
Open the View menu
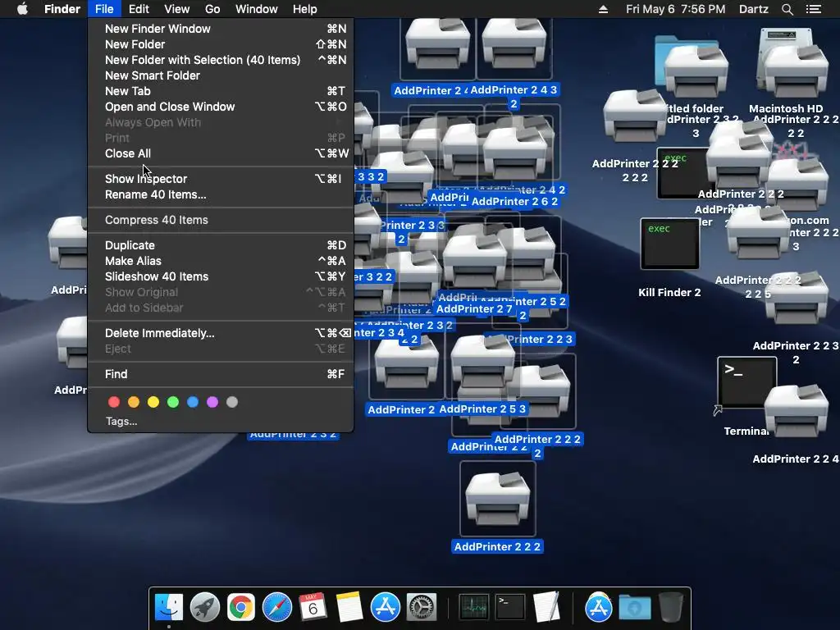177,9
